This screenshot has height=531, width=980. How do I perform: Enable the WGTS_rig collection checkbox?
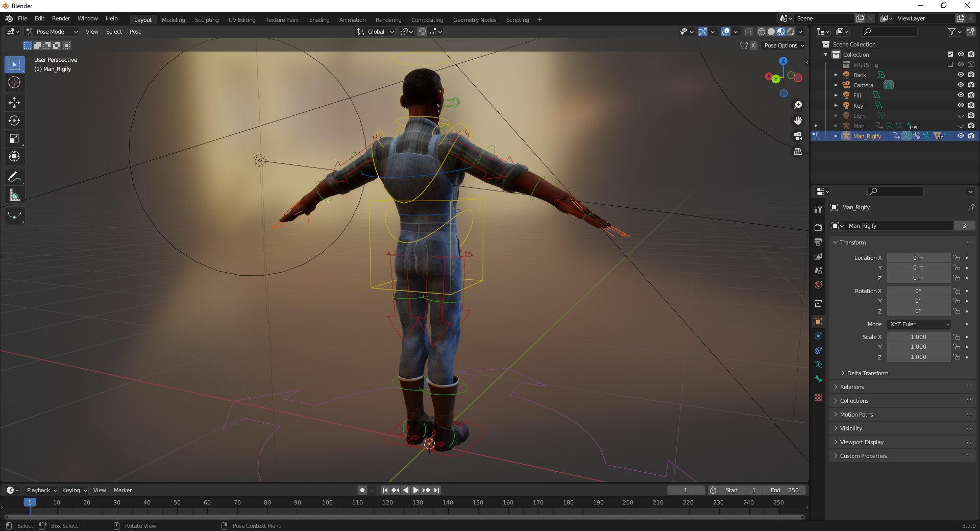[x=950, y=64]
